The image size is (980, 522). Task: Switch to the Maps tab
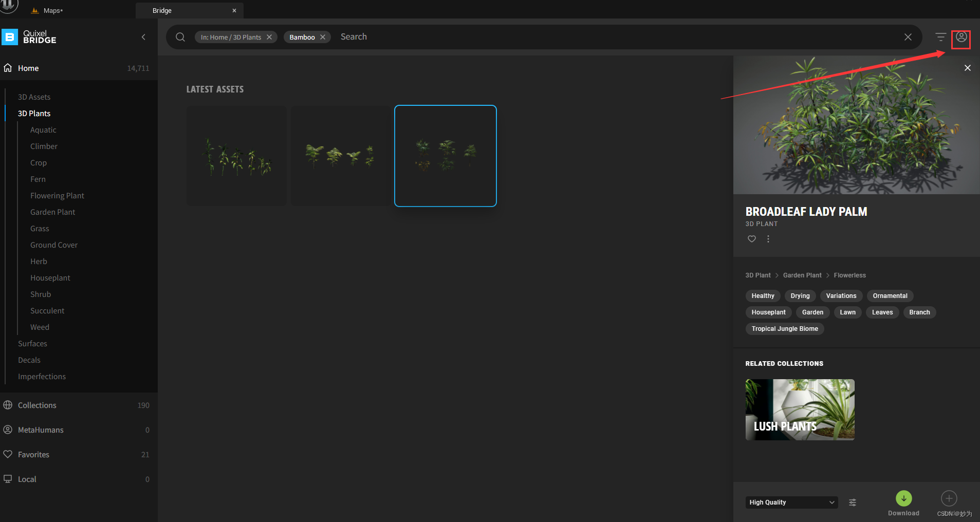click(53, 10)
